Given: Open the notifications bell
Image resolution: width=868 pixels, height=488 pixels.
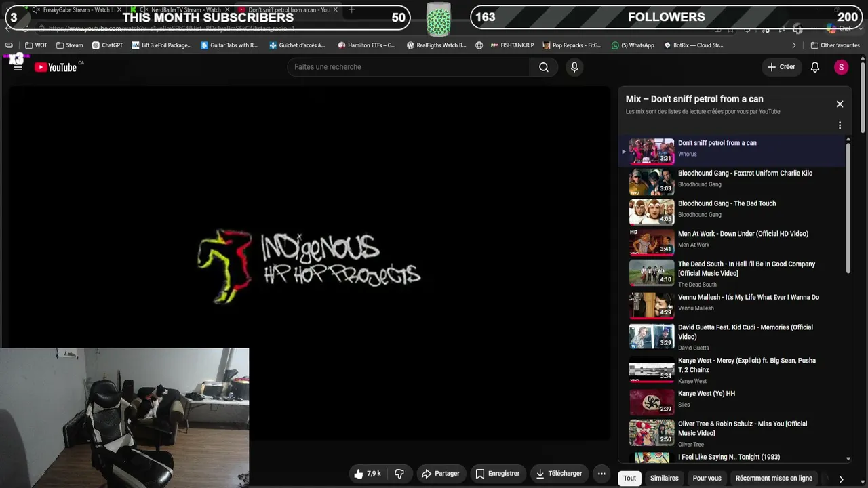Looking at the screenshot, I should coord(815,67).
